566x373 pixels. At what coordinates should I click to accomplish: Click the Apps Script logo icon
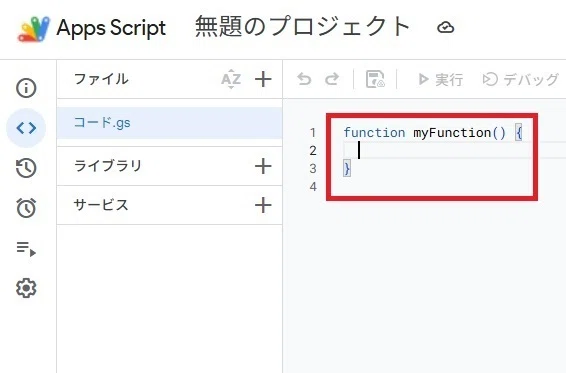coord(34,29)
